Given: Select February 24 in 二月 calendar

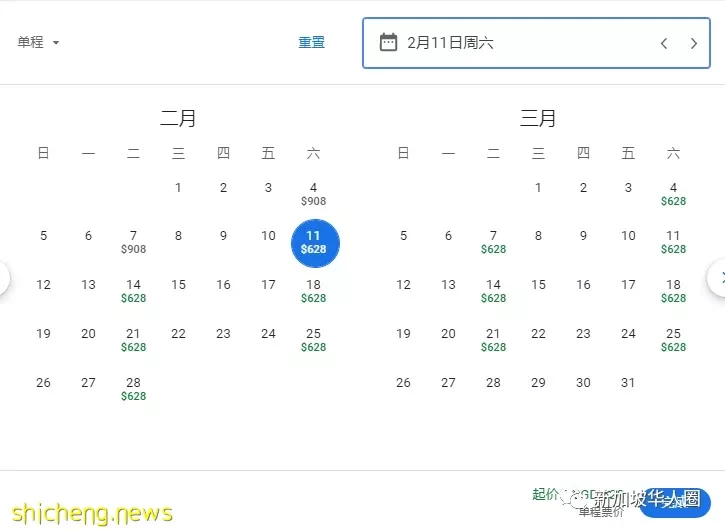Looking at the screenshot, I should 268,334.
